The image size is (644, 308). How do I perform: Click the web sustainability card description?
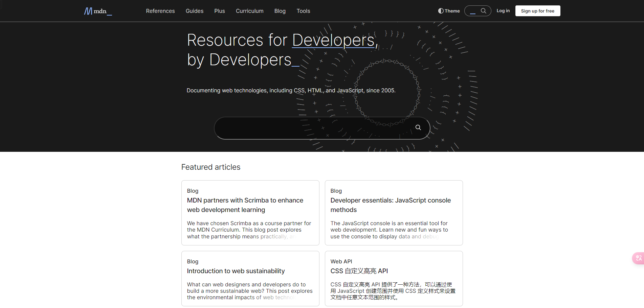point(250,291)
